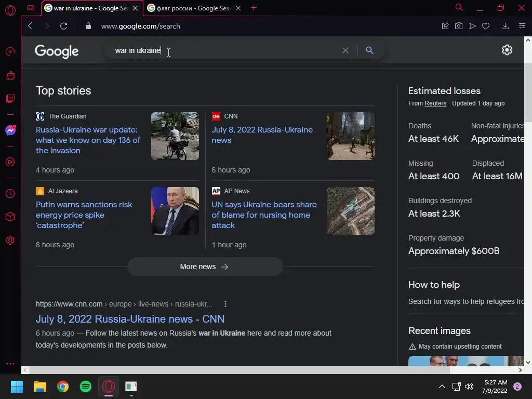Image resolution: width=532 pixels, height=399 pixels.
Task: Open File Explorer from taskbar
Action: pyautogui.click(x=39, y=387)
